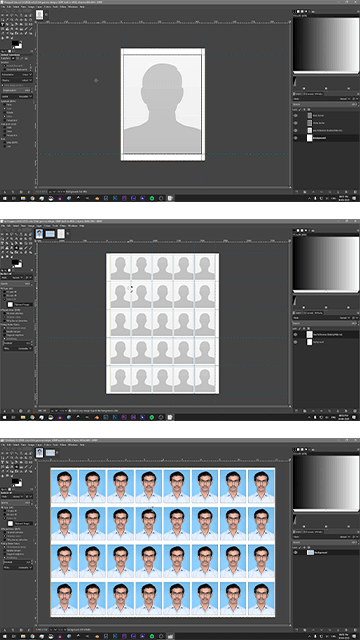This screenshot has width=360, height=640.
Task: Open File Explorer from bottom screenshot's taskbar
Action: pos(23,636)
